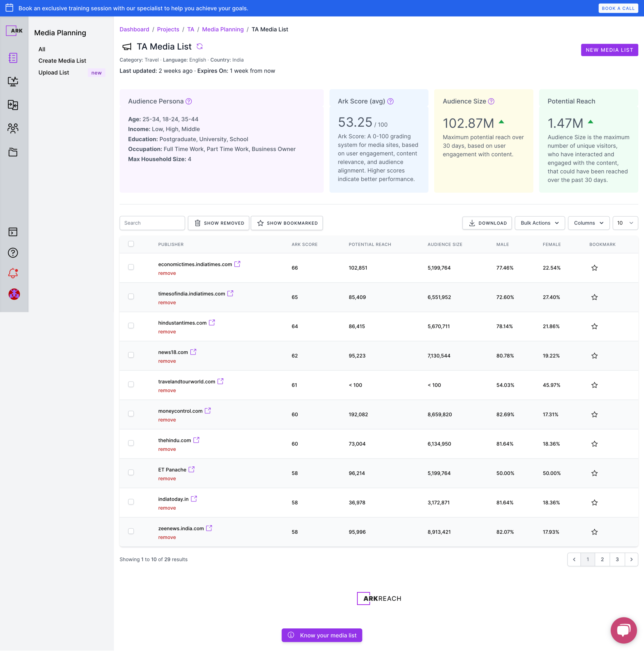
Task: Bookmark ET Panache with star
Action: (x=594, y=474)
